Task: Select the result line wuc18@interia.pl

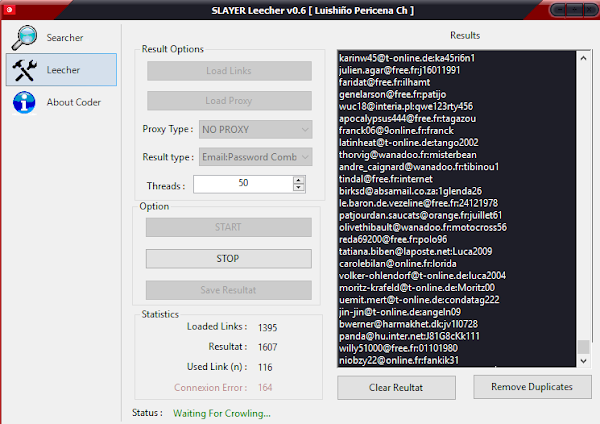Action: [406, 106]
